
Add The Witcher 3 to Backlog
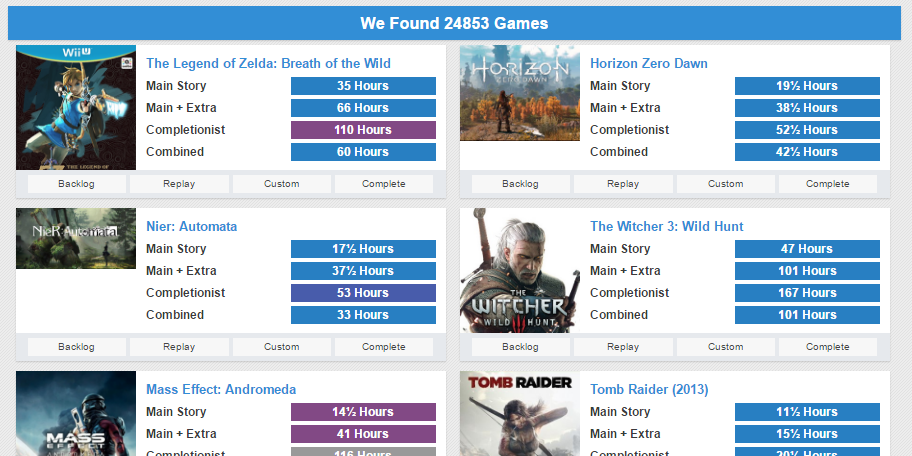[521, 347]
